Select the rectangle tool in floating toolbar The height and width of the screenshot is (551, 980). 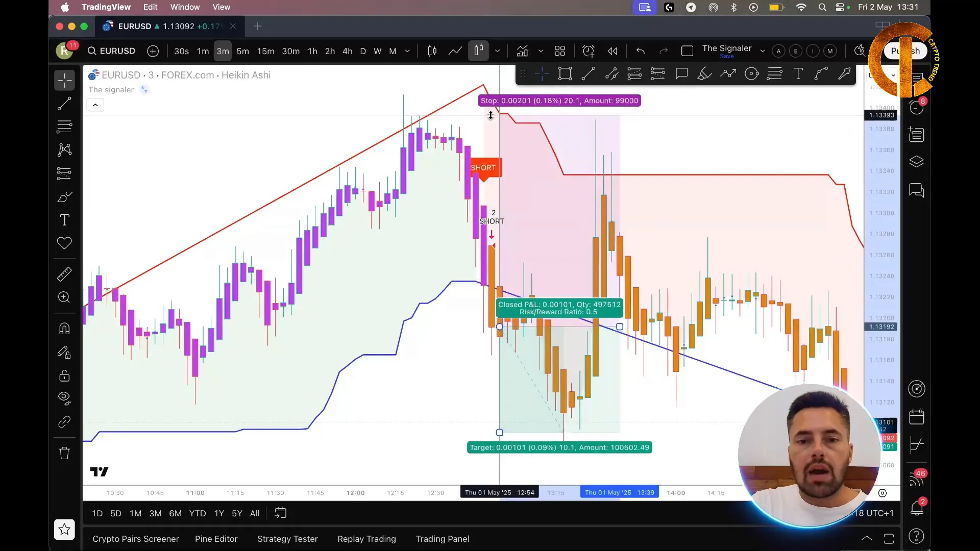coord(565,74)
